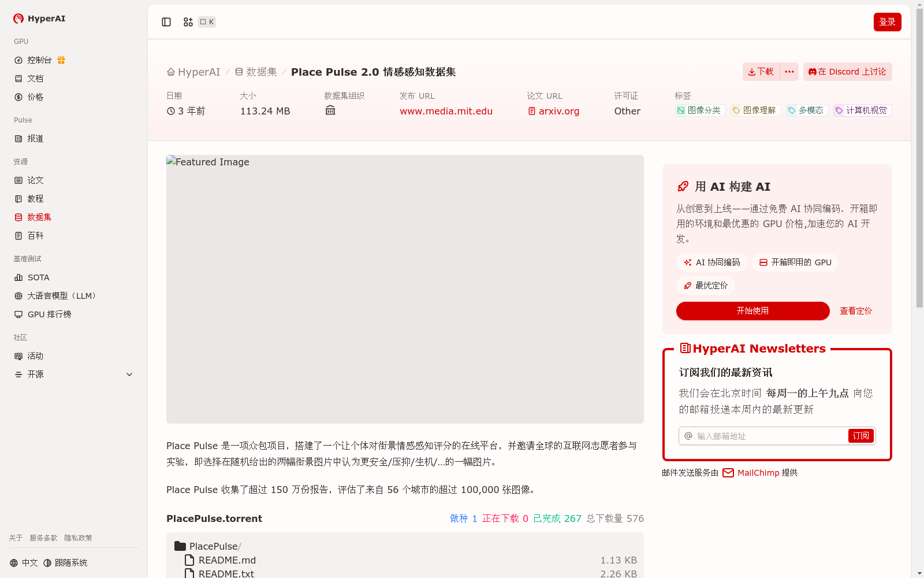Click the AI 协同编码 chip

(x=711, y=262)
